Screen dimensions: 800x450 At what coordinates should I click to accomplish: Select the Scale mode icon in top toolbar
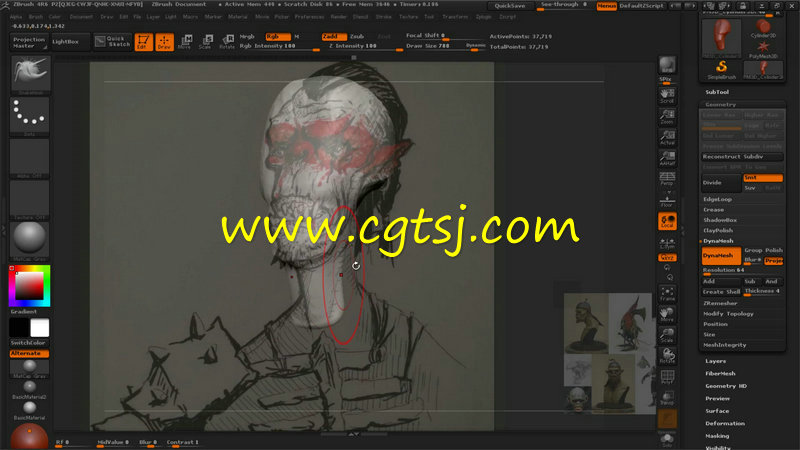click(x=206, y=42)
